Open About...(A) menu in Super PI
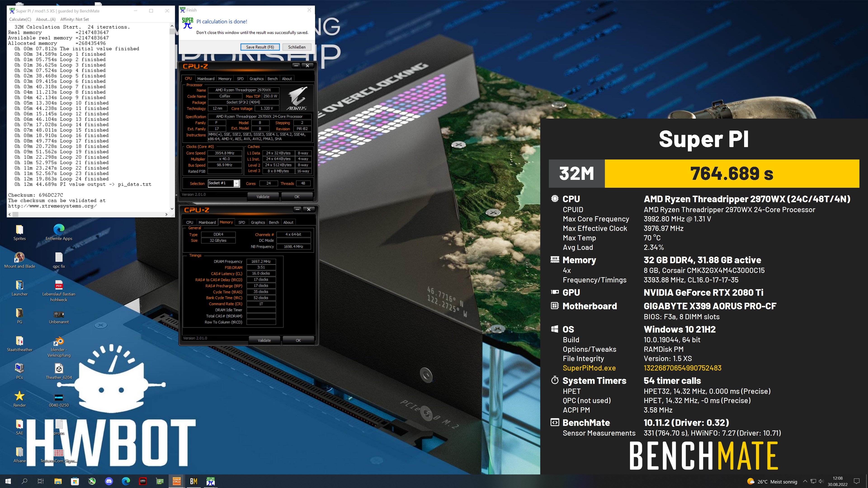This screenshot has width=868, height=488. click(x=45, y=19)
